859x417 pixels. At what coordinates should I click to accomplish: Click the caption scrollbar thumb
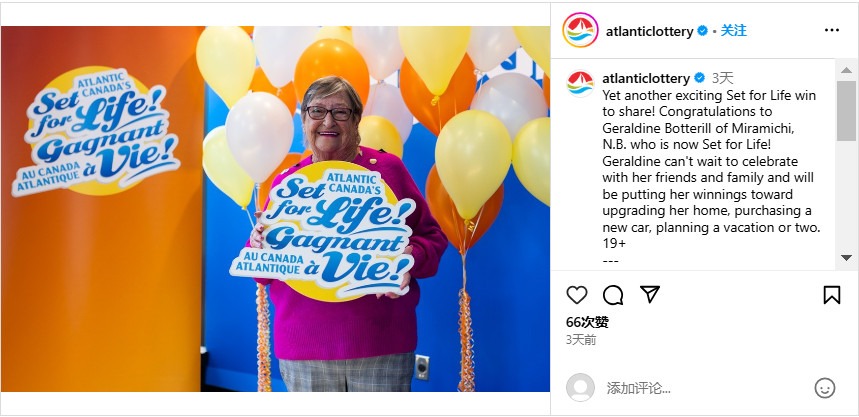click(846, 111)
